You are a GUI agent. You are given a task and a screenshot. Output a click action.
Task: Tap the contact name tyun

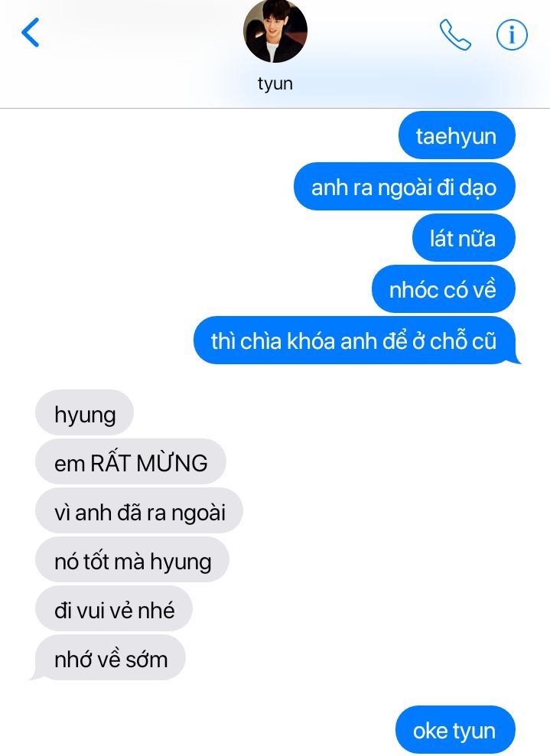tap(275, 83)
